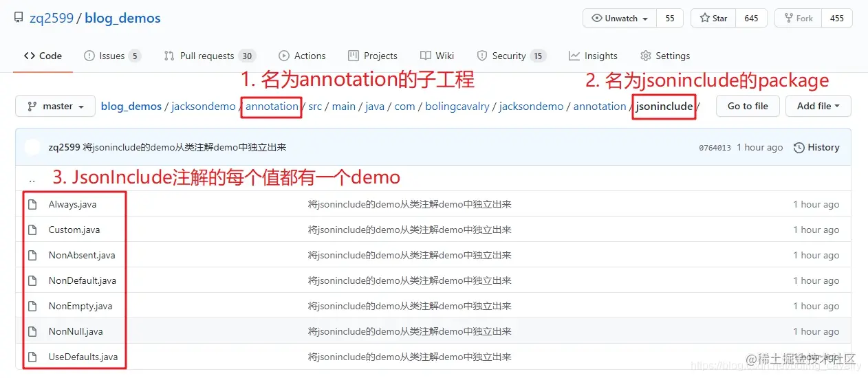Click jacksondemo after bolingcavalry in breadcrumb
868x378 pixels.
531,107
